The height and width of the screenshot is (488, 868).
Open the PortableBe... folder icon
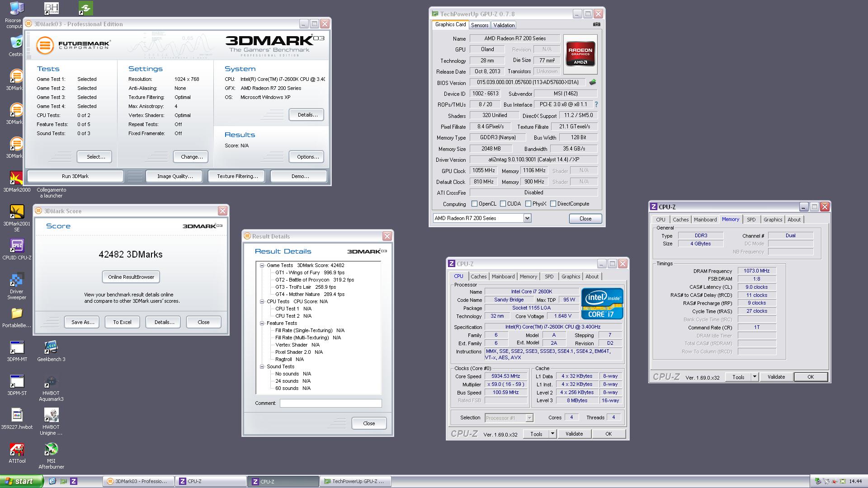17,318
